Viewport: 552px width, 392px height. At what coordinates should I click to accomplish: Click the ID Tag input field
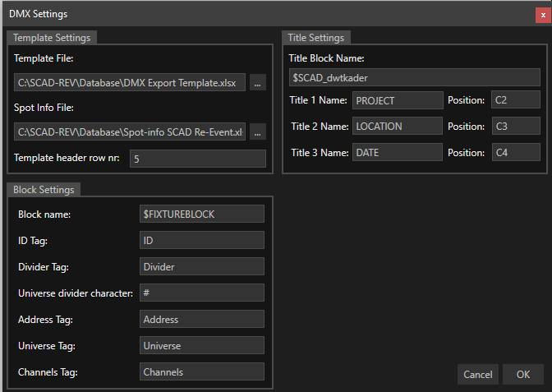click(202, 240)
